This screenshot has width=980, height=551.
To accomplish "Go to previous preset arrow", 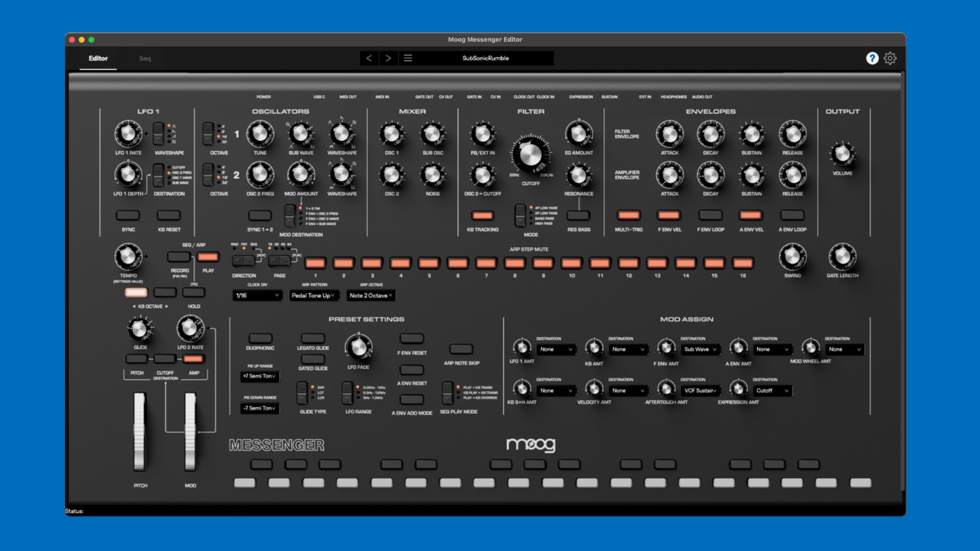I will pos(369,58).
